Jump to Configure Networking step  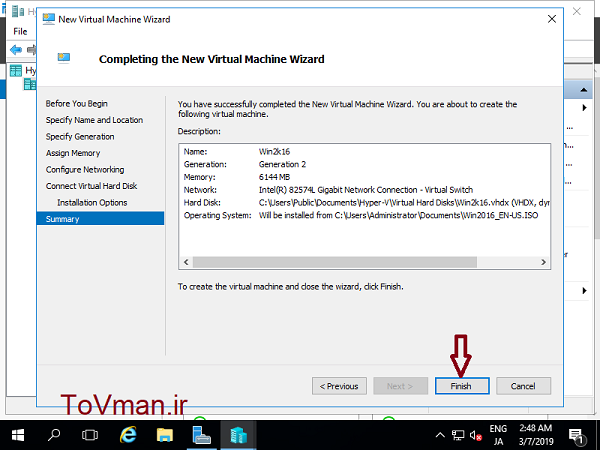(x=85, y=170)
